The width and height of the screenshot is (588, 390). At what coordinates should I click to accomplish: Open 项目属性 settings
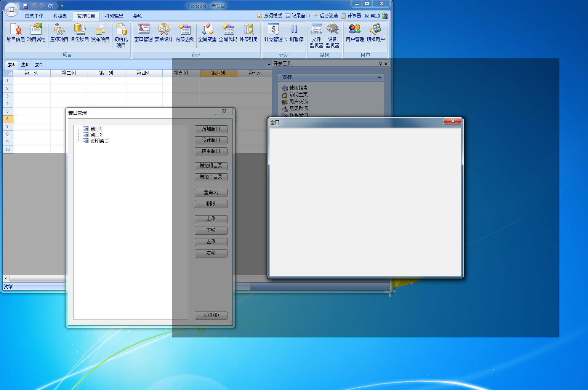[36, 33]
